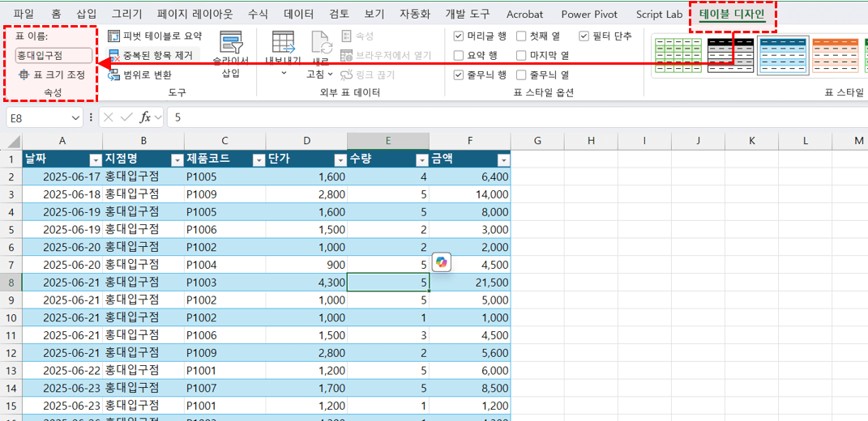Click the 피벗 테이블로 요약 icon
Image resolution: width=868 pixels, height=421 pixels.
(x=114, y=36)
